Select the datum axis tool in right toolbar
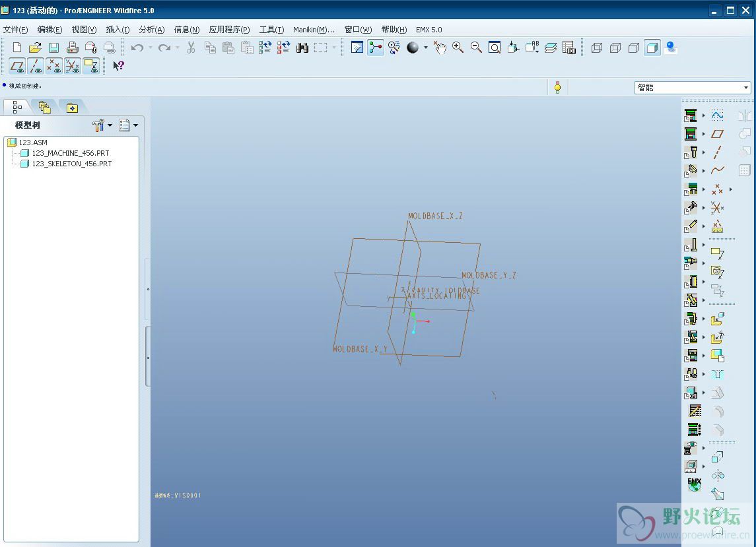 point(718,152)
